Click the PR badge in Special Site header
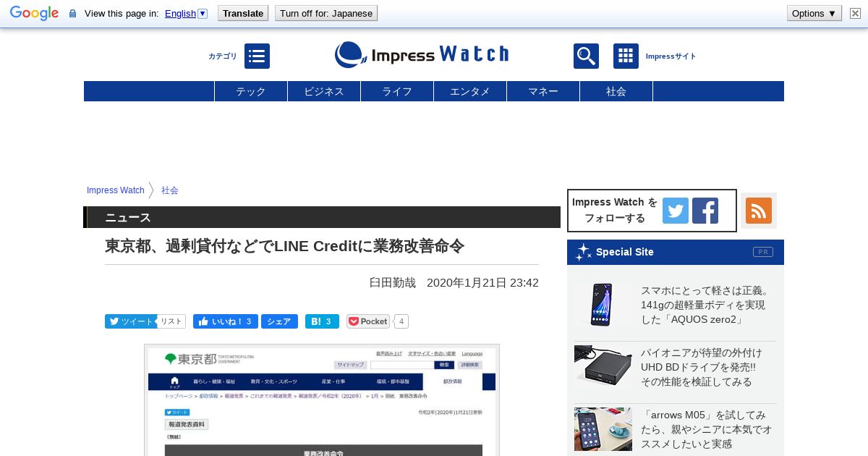 click(763, 252)
